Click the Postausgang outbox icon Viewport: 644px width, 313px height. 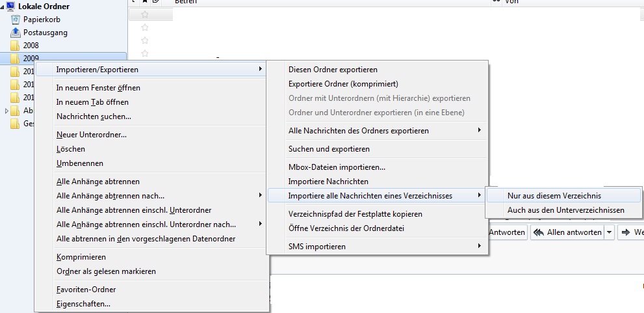(16, 33)
